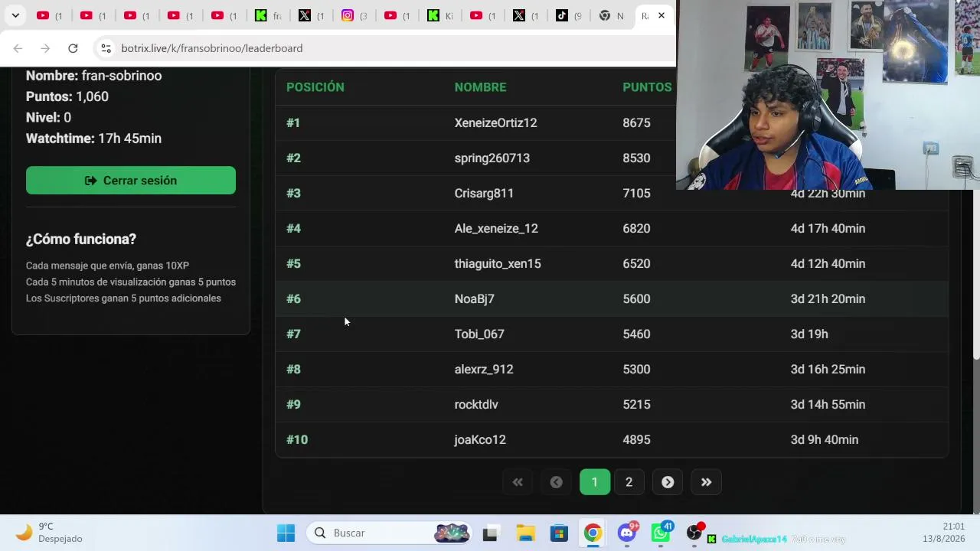Advance to next leaderboard page arrow
This screenshot has width=980, height=551.
668,482
